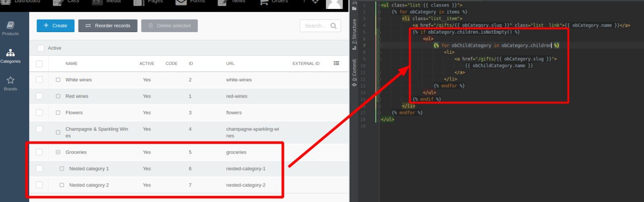Open the CMS nav item
This screenshot has height=202, width=644.
(67, 2)
